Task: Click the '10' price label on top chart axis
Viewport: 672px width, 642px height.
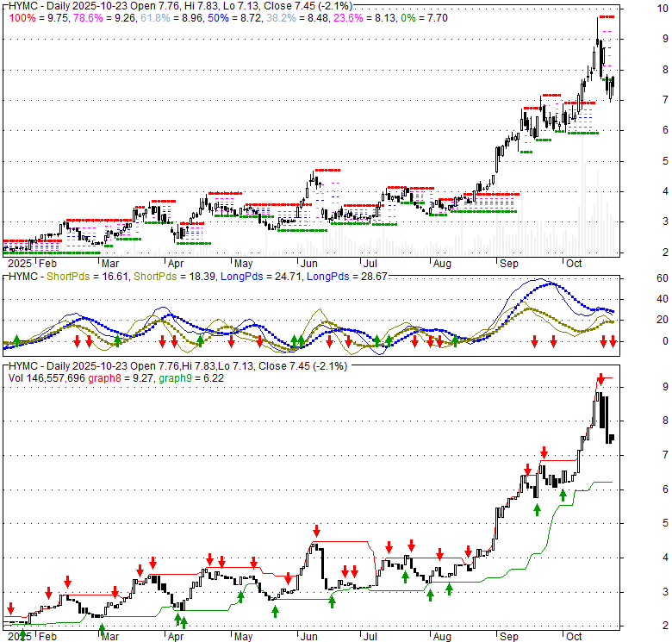Action: point(663,8)
